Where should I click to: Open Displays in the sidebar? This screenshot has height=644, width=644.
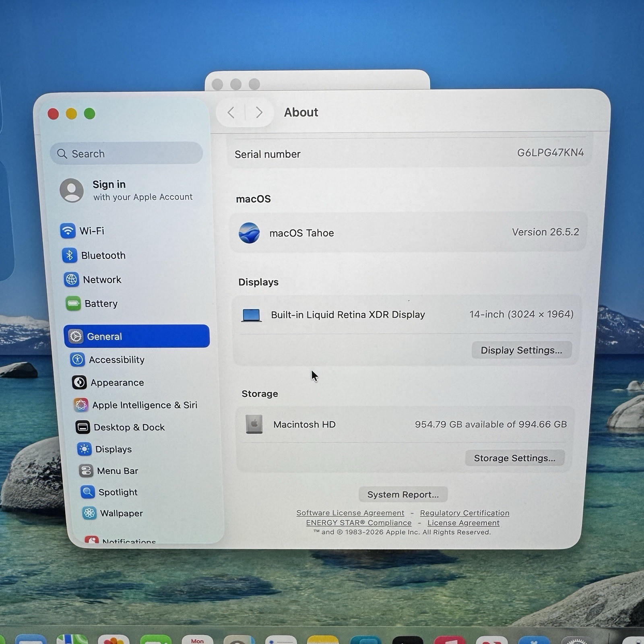105,449
